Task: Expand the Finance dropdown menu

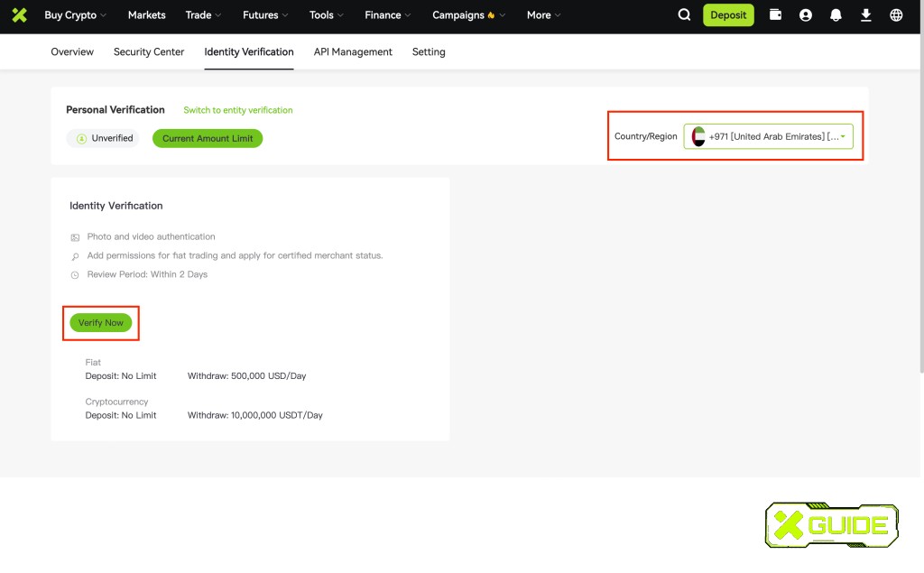Action: tap(388, 15)
